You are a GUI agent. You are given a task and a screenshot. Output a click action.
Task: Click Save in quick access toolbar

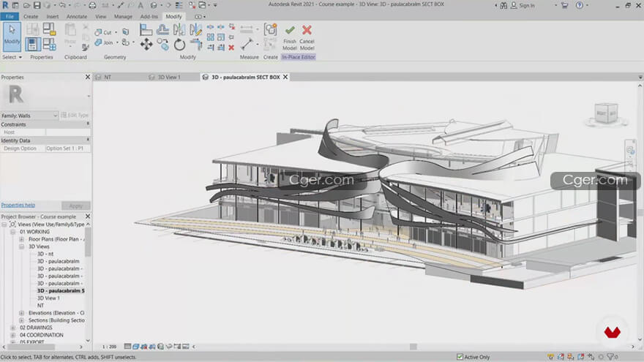click(37, 5)
